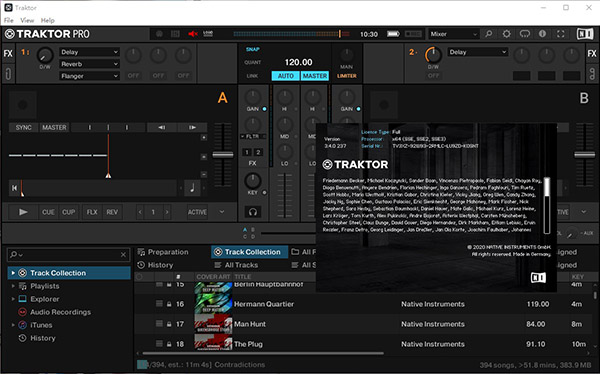This screenshot has width=600, height=374.
Task: Toggle right FX panel button
Action: (592, 53)
